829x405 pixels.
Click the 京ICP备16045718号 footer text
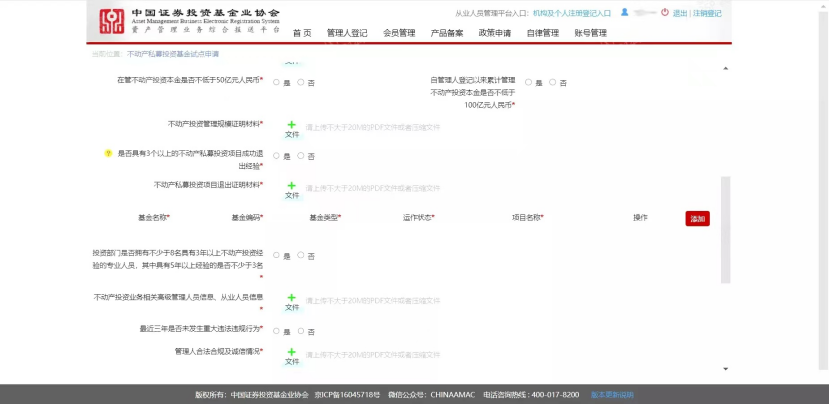pos(347,395)
